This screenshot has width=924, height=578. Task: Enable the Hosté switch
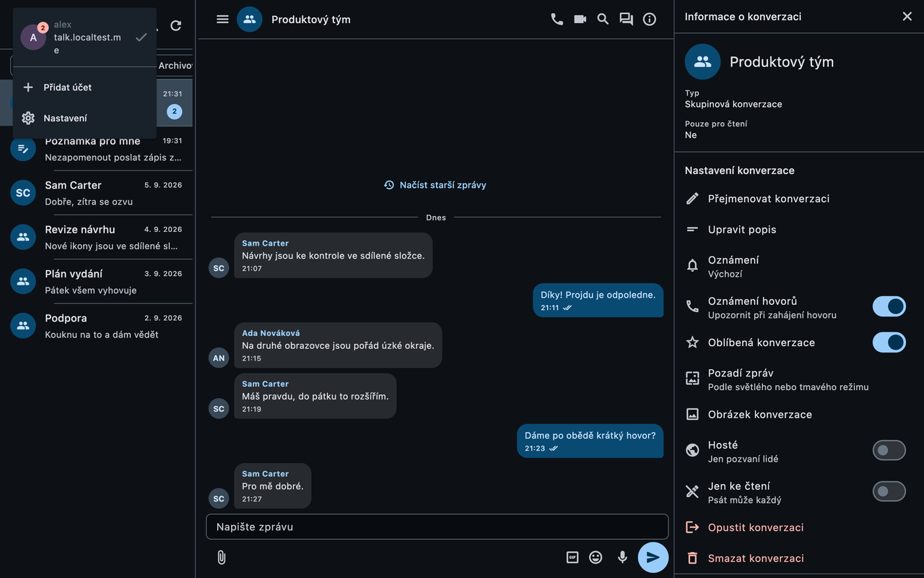coord(889,451)
